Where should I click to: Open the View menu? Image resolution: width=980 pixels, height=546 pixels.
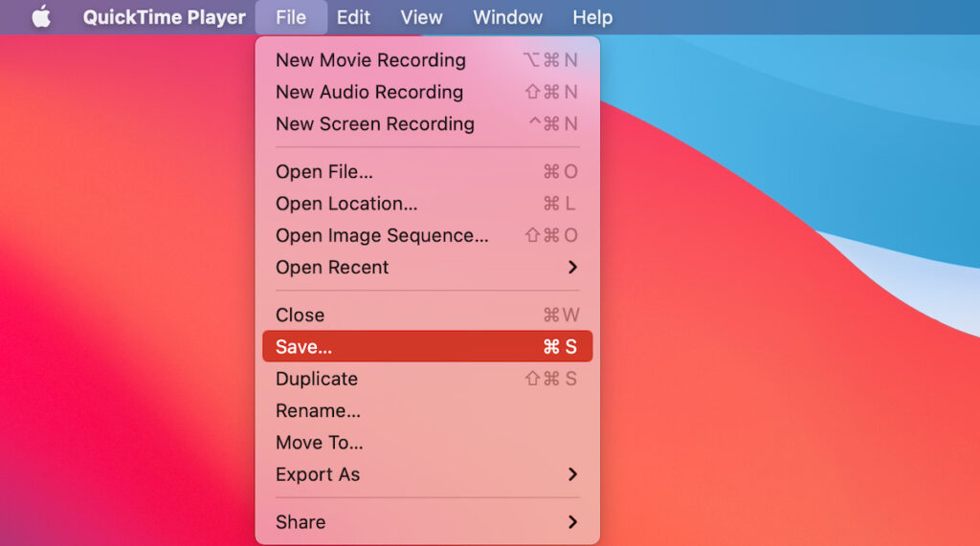421,17
